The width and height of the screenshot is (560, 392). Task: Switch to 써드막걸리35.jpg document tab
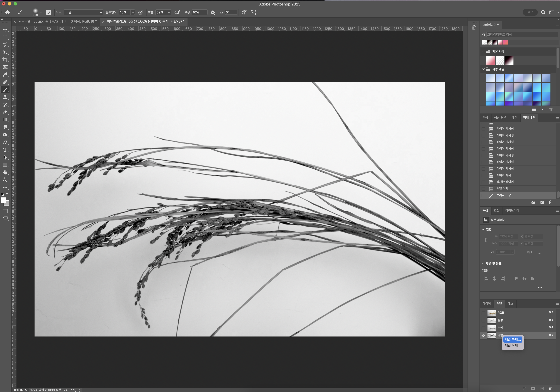(58, 21)
